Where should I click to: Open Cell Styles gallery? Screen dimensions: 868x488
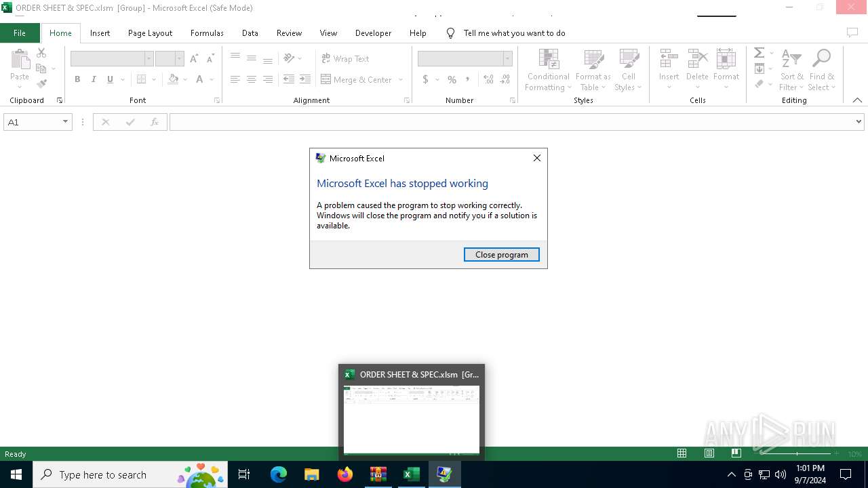click(629, 70)
